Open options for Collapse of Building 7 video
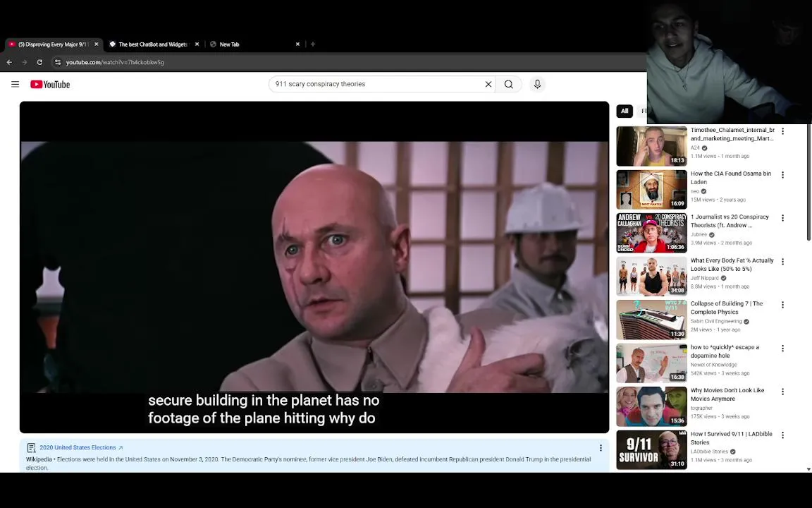This screenshot has width=812, height=508. pos(782,306)
